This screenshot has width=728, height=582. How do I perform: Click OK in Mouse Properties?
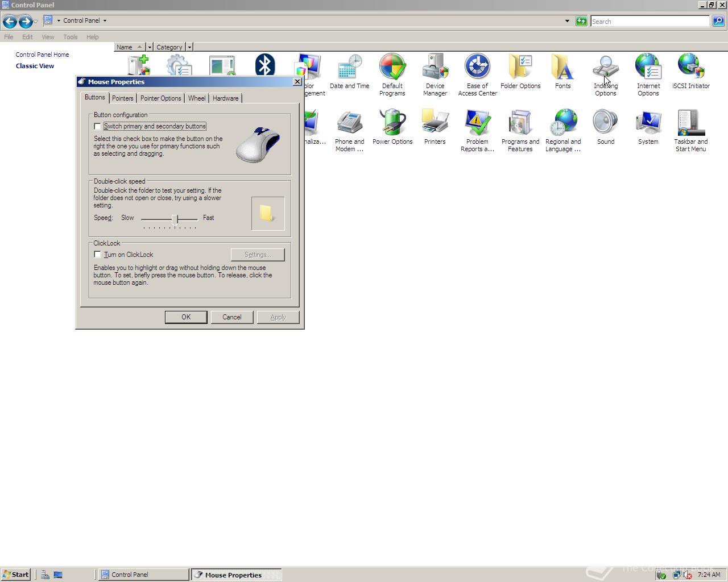186,317
